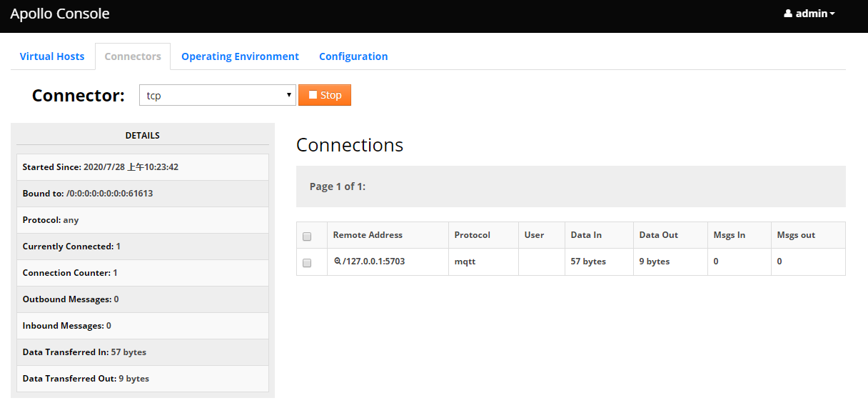Click the Apollo Console title
This screenshot has height=403, width=868.
[60, 14]
